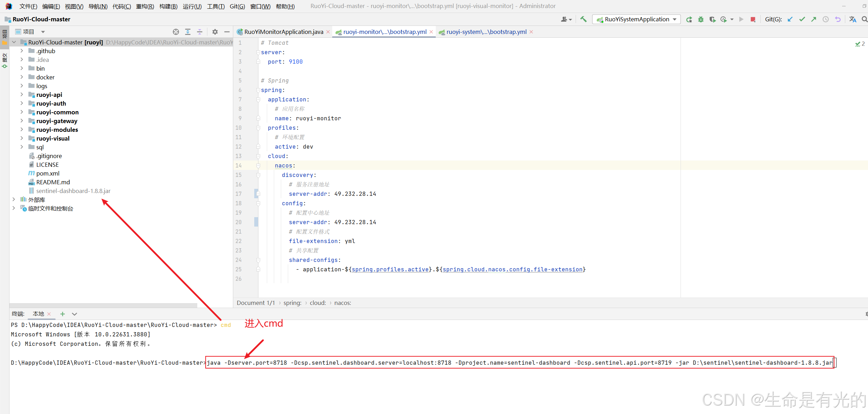868x414 pixels.
Task: Select the .gitignore file
Action: [49, 156]
